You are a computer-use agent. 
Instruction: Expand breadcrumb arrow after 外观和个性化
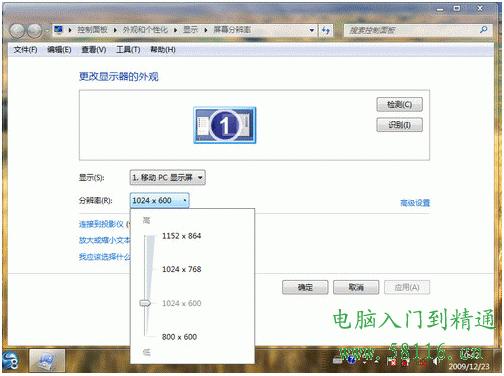coord(176,30)
